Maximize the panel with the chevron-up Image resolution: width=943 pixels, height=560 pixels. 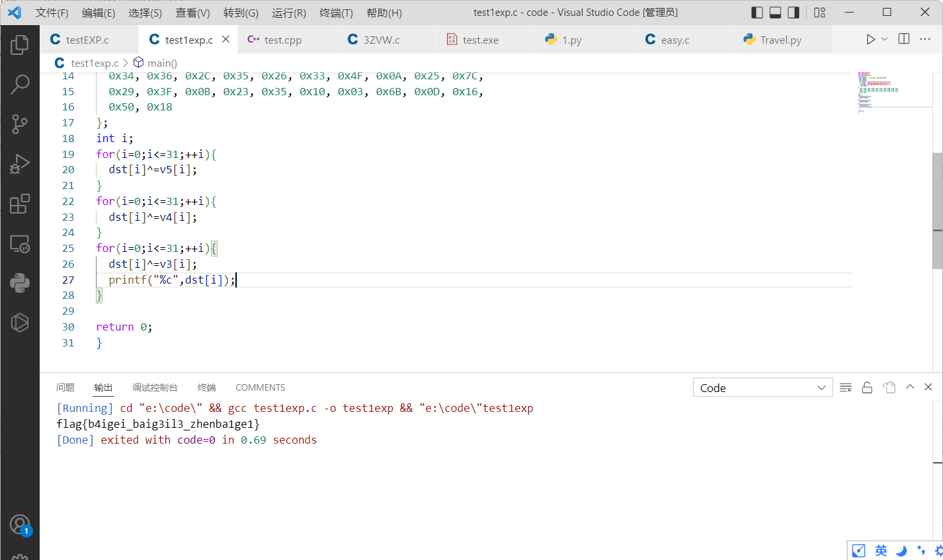coord(910,387)
